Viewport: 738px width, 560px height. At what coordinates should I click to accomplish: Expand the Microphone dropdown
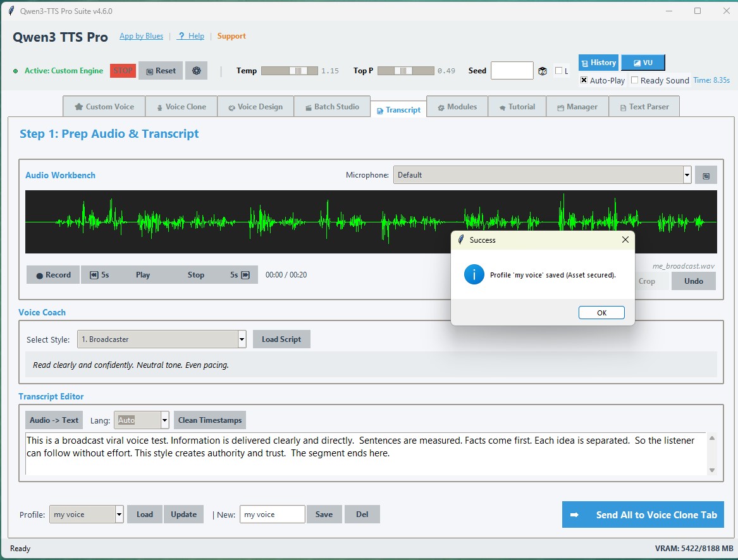click(687, 175)
